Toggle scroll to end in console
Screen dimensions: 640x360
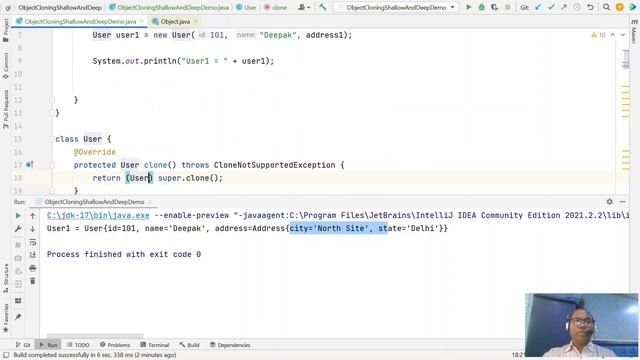(x=33, y=255)
